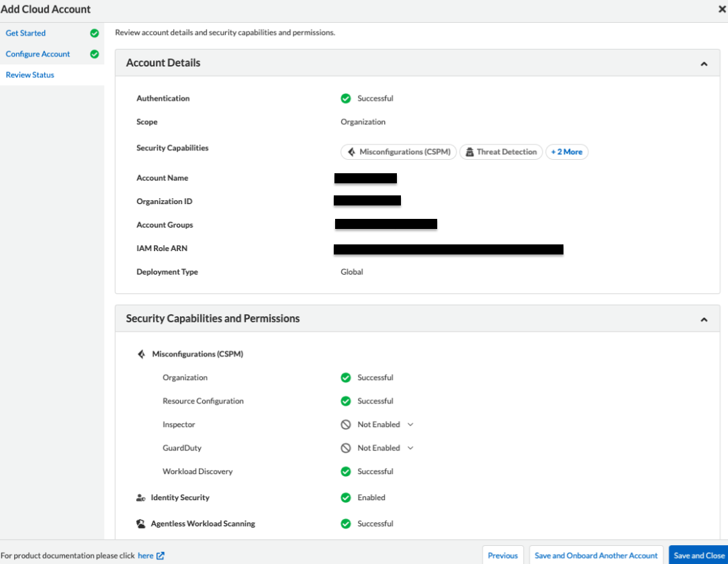
Task: Click the Agentless Workload Scanning heading icon
Action: coord(140,524)
